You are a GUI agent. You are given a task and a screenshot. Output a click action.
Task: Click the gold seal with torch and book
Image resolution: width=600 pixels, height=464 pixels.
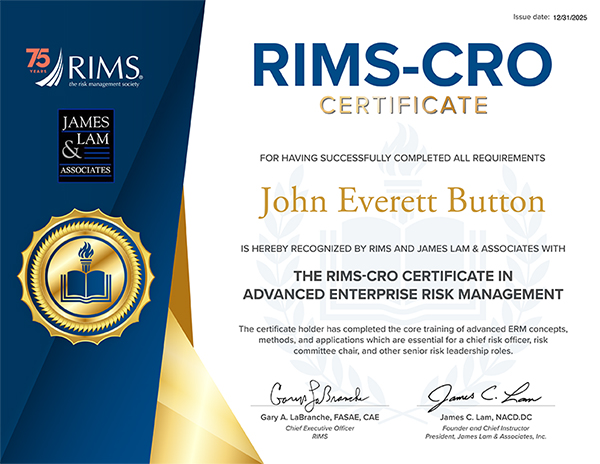(86, 277)
